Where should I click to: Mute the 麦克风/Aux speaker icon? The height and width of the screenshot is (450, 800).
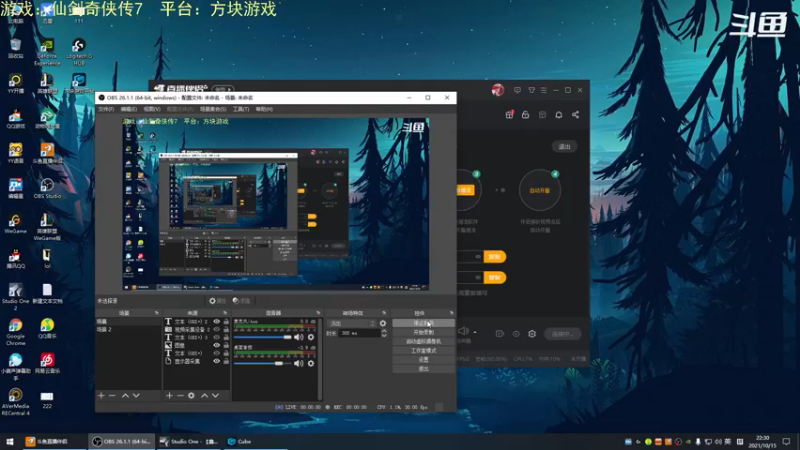pos(298,337)
